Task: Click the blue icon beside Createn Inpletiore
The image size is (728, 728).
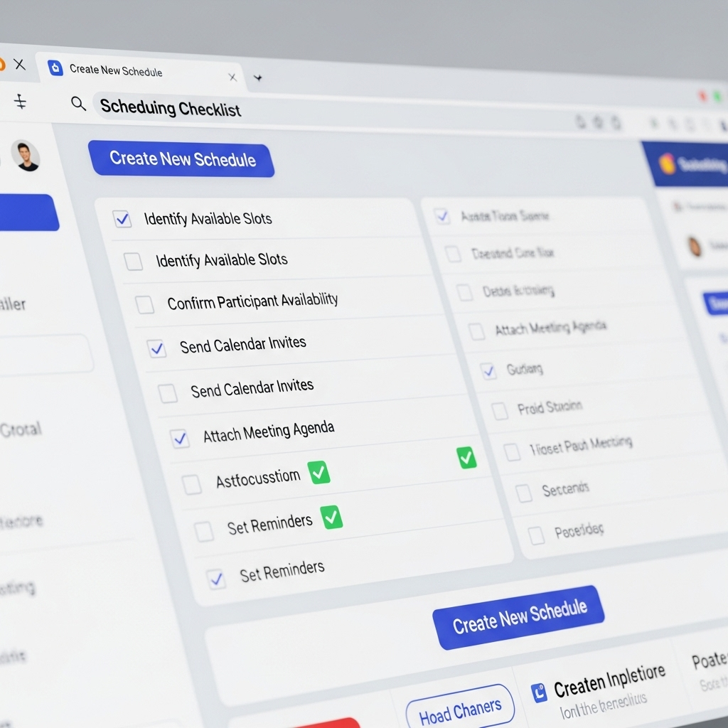Action: [x=540, y=692]
